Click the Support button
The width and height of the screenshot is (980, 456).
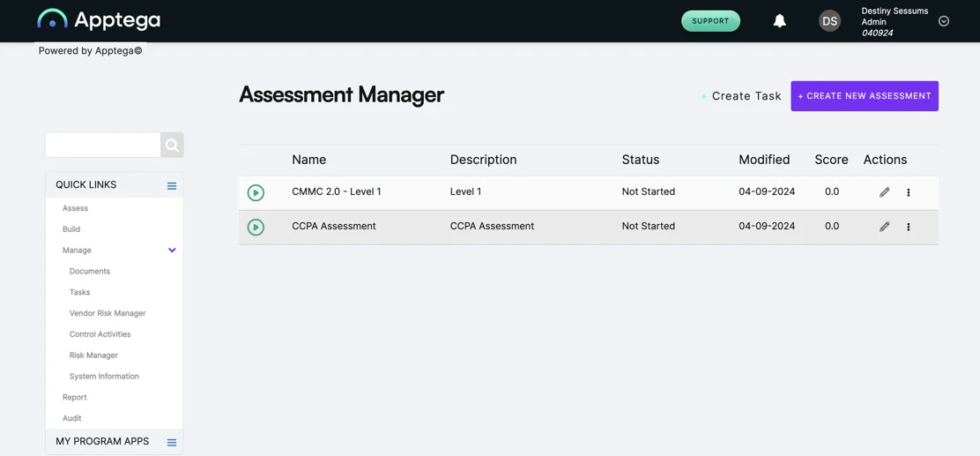point(710,20)
